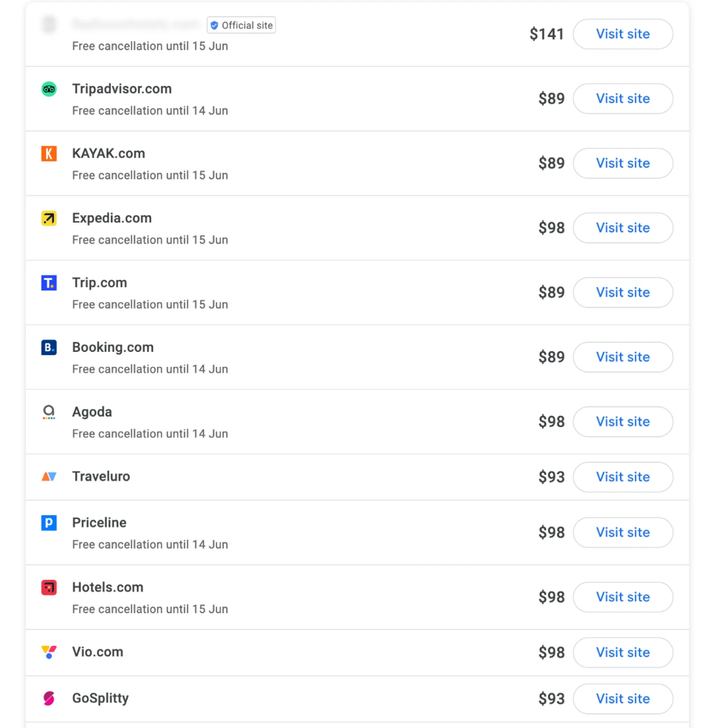Visit site for the $141 official listing

pyautogui.click(x=623, y=34)
